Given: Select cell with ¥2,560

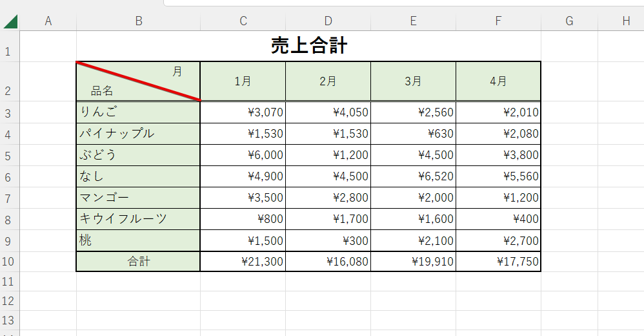Looking at the screenshot, I should point(413,112).
